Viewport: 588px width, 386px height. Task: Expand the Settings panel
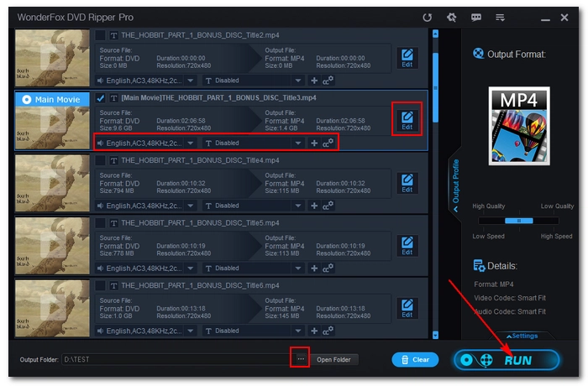coord(522,336)
